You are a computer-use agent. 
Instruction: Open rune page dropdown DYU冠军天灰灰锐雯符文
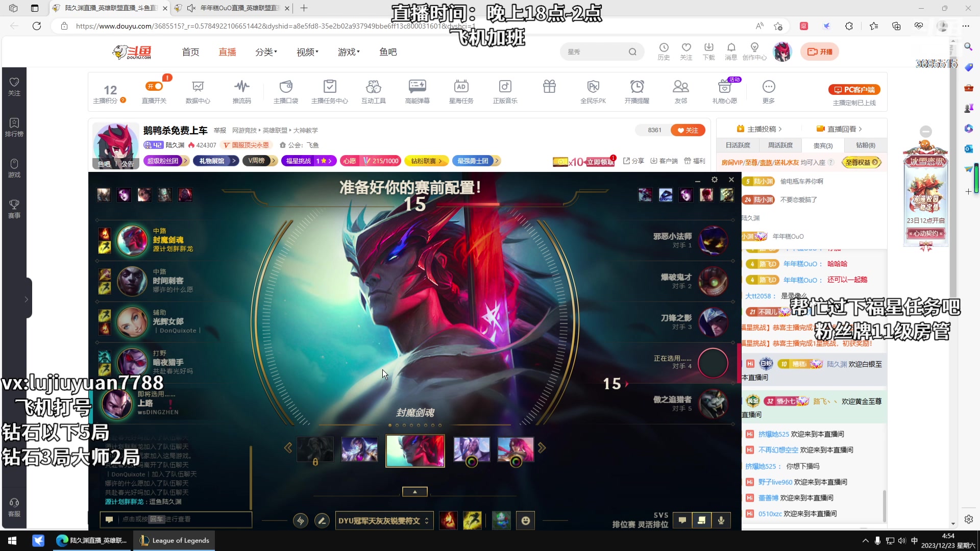click(x=384, y=521)
